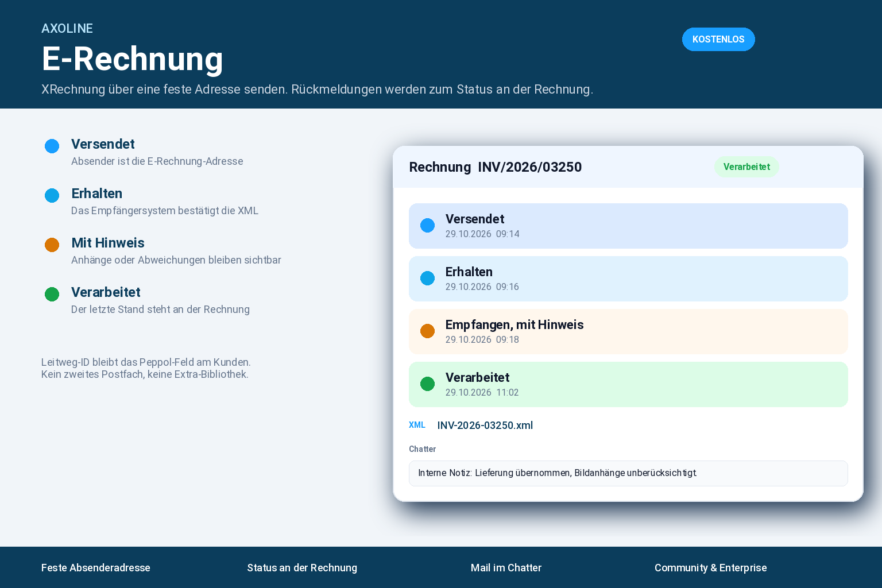Click the KOSTENLOS badge button
The image size is (882, 588).
pyautogui.click(x=718, y=39)
